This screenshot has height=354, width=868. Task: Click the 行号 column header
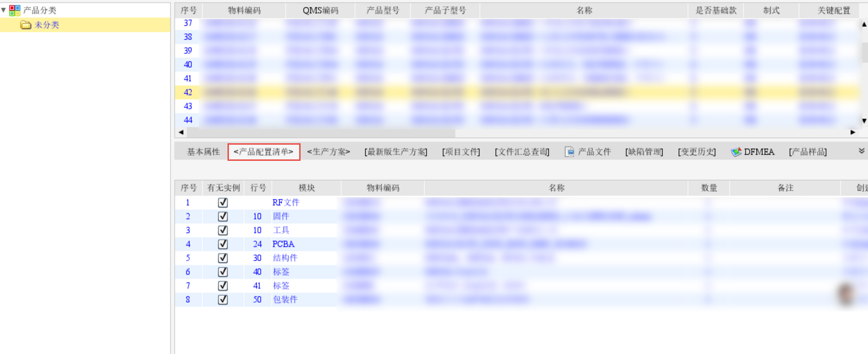[x=258, y=188]
